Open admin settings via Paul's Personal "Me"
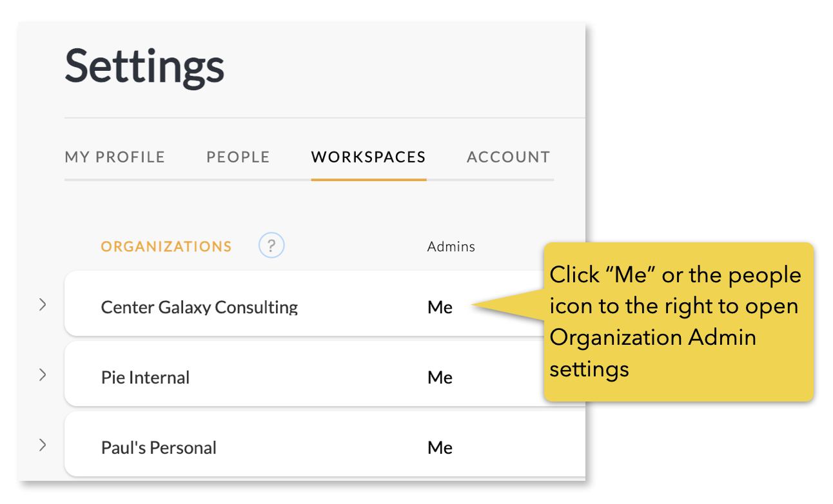833x504 pixels. (440, 448)
